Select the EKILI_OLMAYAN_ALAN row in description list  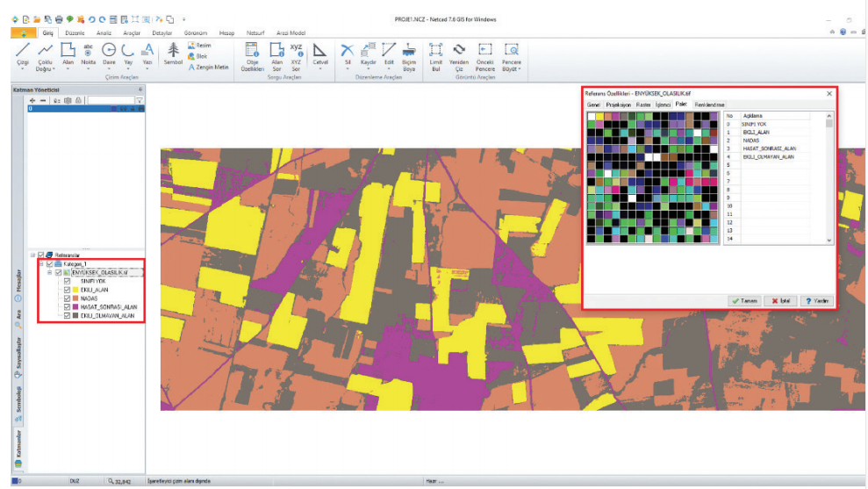769,157
